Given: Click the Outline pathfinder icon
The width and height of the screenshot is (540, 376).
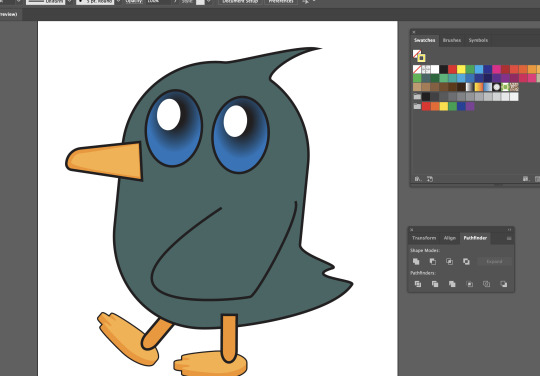Looking at the screenshot, I should pos(486,284).
